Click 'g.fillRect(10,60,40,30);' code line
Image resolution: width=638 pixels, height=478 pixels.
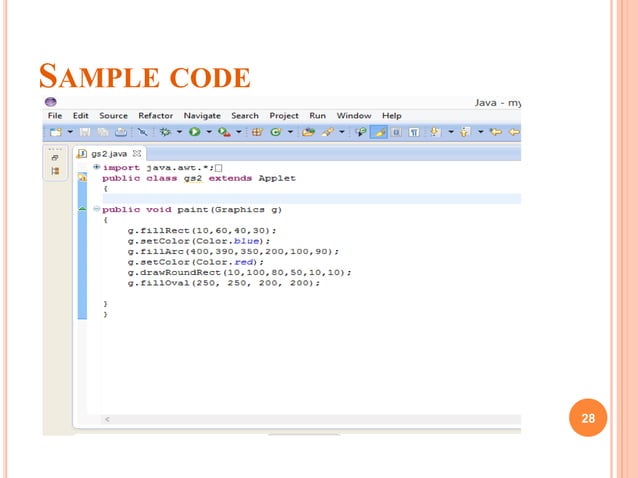(202, 231)
